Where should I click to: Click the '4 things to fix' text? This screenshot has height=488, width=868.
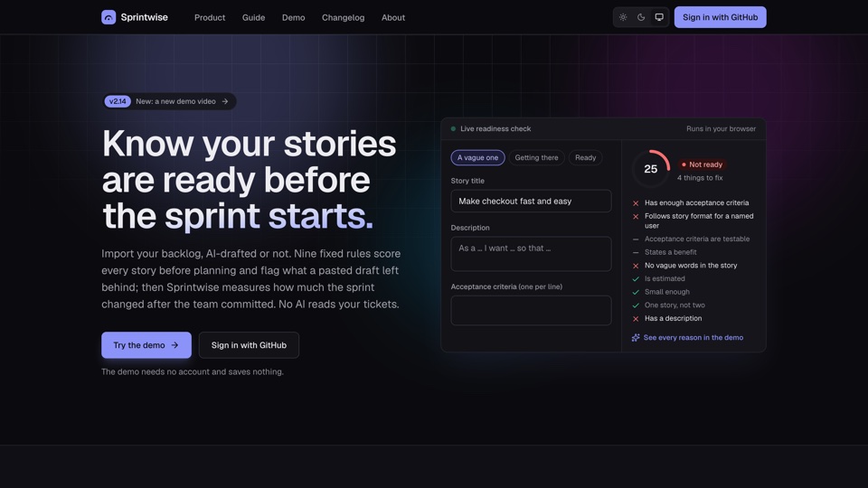[x=700, y=178]
